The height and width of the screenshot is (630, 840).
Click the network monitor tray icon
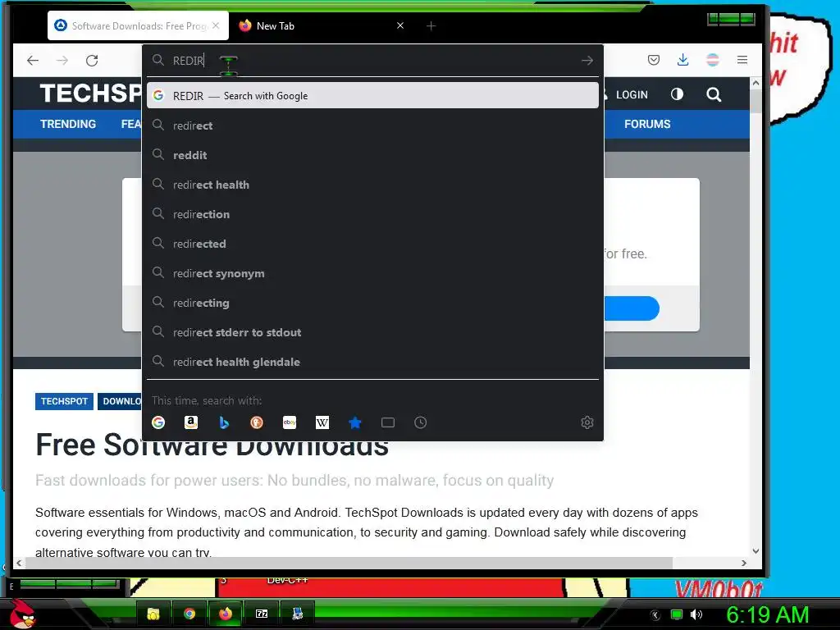coord(677,614)
